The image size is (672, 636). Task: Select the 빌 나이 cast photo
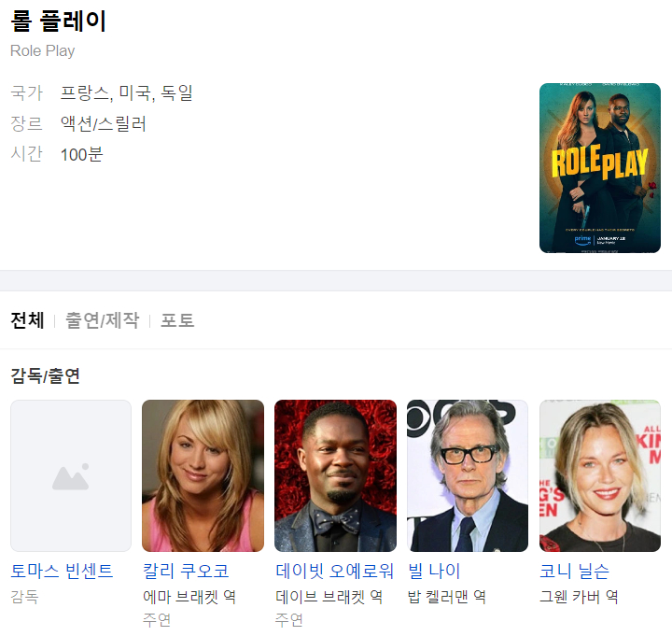[x=468, y=476]
